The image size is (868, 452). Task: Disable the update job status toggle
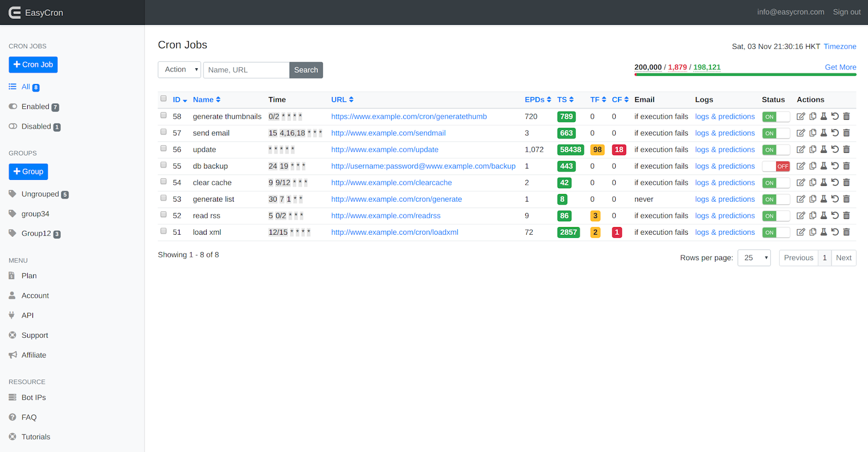(776, 150)
